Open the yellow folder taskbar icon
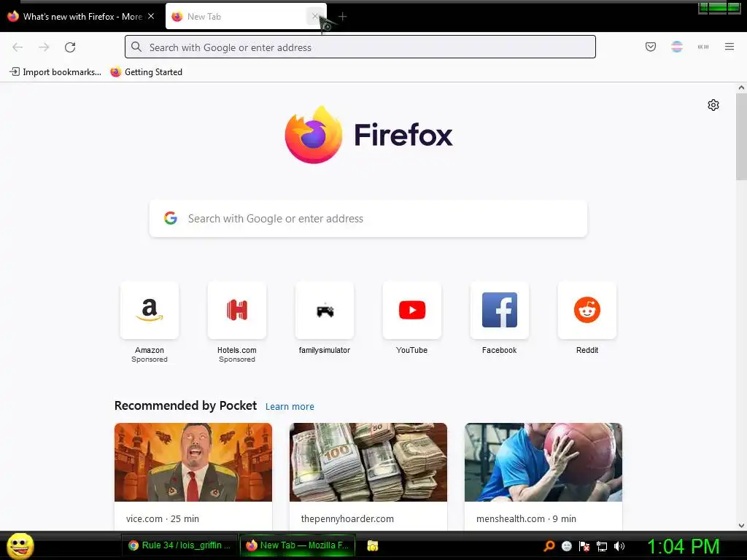 373,545
